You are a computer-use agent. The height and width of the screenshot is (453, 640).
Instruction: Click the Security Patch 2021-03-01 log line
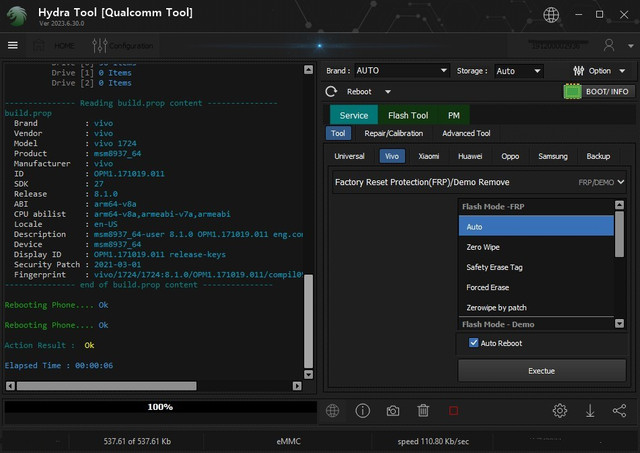click(78, 264)
